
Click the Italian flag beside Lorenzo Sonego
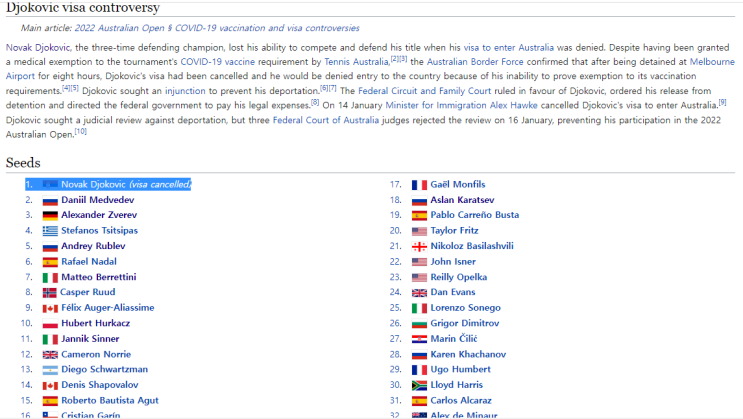coord(419,309)
